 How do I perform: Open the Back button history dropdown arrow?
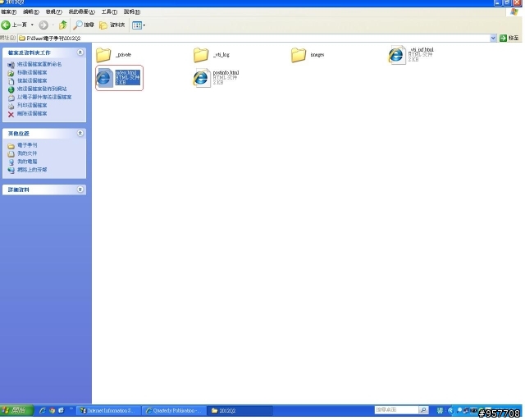point(32,25)
